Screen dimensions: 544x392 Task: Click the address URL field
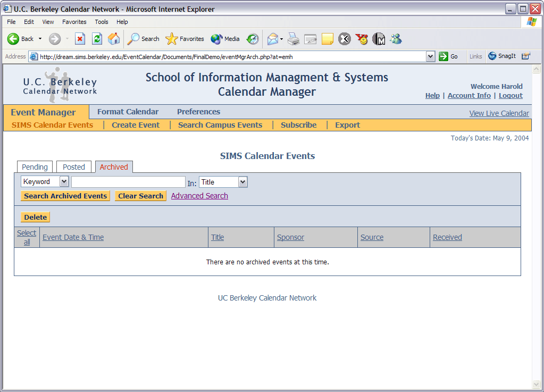click(x=228, y=56)
